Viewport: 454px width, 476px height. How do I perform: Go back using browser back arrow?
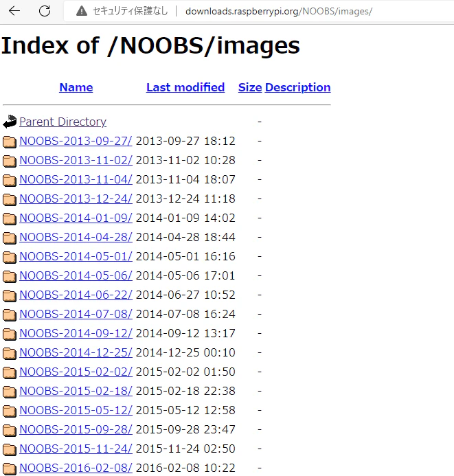pyautogui.click(x=14, y=11)
